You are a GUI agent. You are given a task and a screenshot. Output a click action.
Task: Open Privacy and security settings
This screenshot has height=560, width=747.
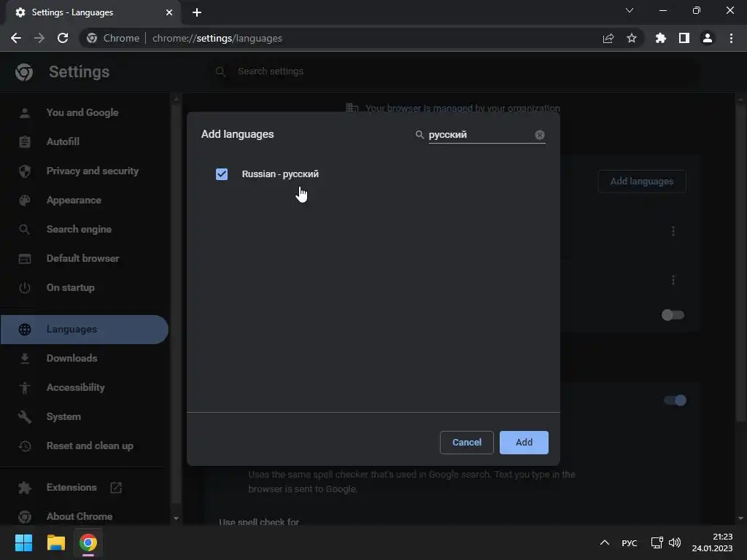tap(93, 171)
